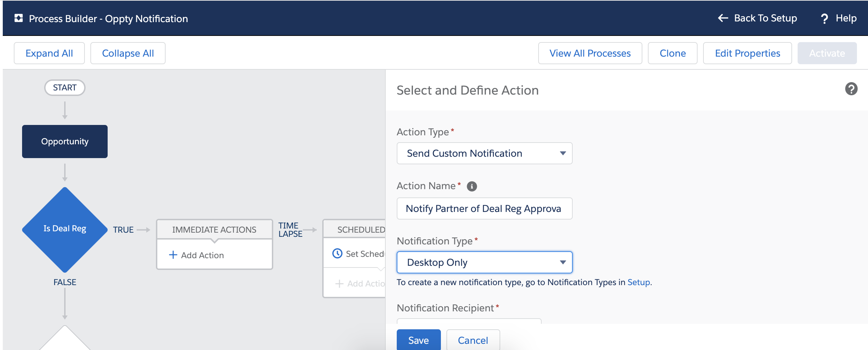Image resolution: width=868 pixels, height=350 pixels.
Task: Click the clock icon on Set Schedule
Action: click(337, 254)
